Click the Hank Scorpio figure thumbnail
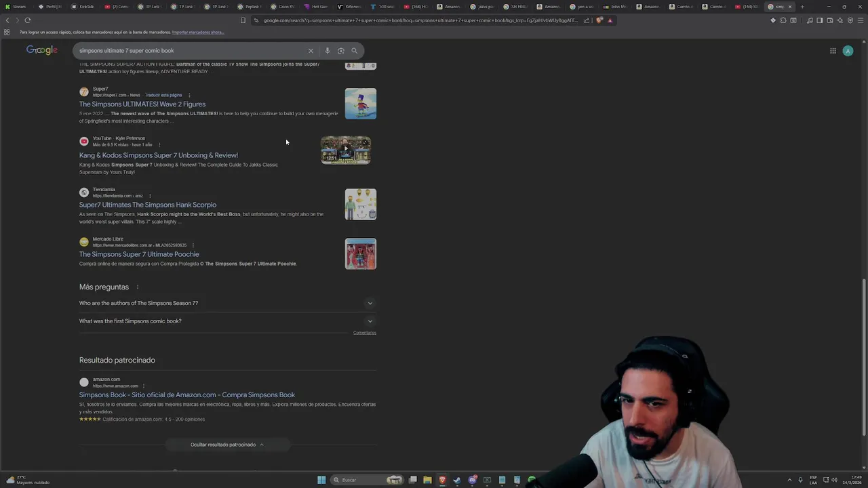 coord(361,204)
